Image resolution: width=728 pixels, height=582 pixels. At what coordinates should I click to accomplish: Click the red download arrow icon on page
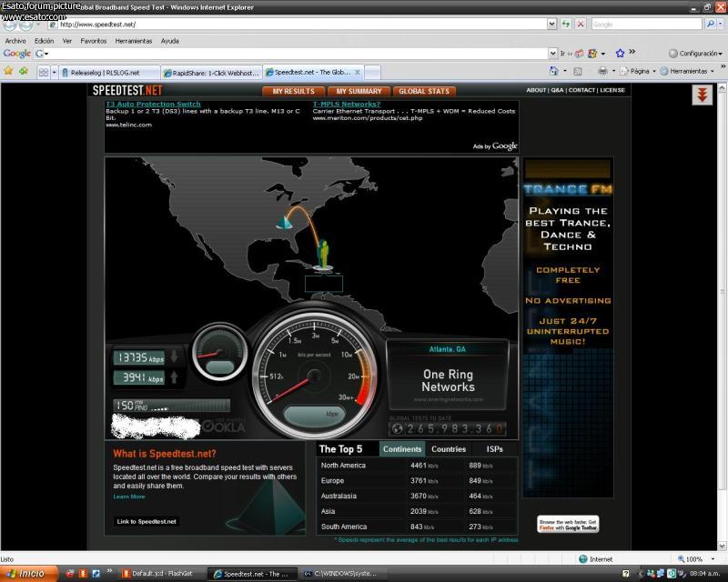click(702, 95)
